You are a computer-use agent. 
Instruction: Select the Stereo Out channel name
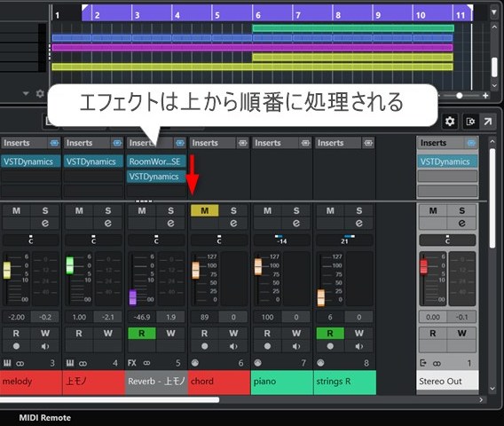click(x=447, y=382)
